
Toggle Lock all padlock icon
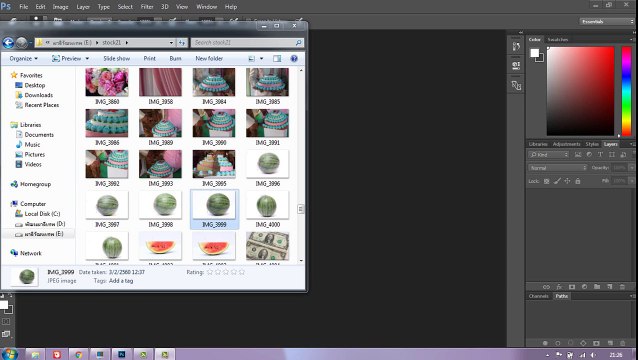coord(578,181)
